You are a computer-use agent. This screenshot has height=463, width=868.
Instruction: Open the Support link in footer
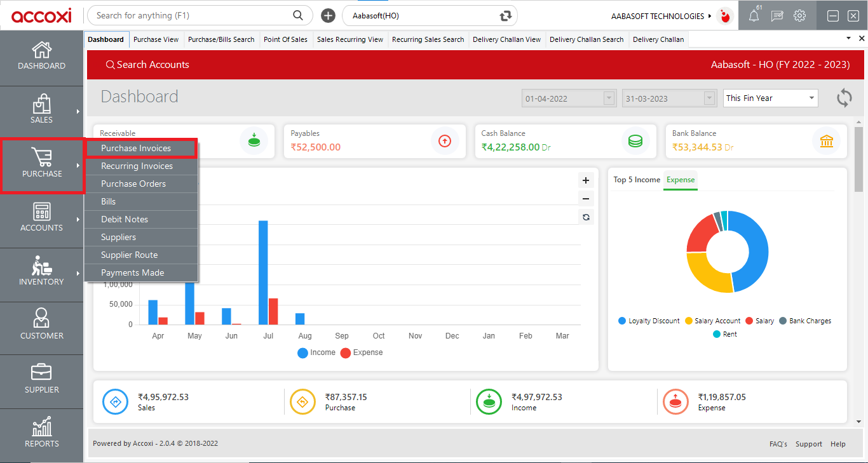(x=809, y=444)
